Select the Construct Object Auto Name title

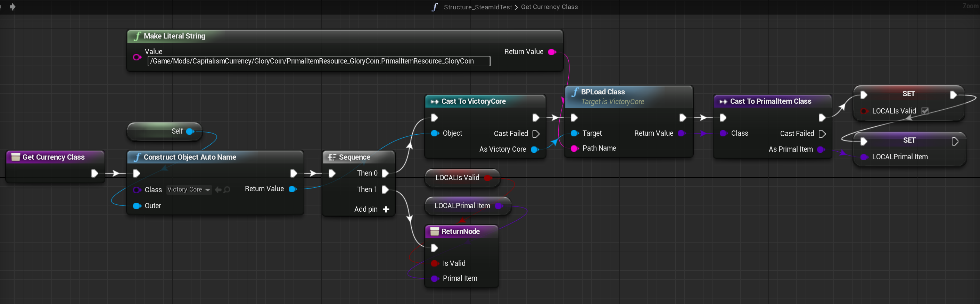[x=190, y=157]
